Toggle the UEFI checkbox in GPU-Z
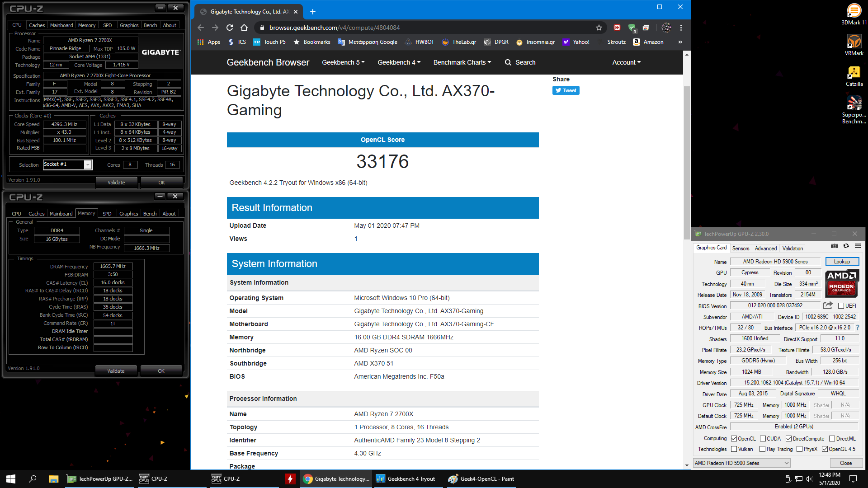The image size is (868, 488). (x=841, y=306)
